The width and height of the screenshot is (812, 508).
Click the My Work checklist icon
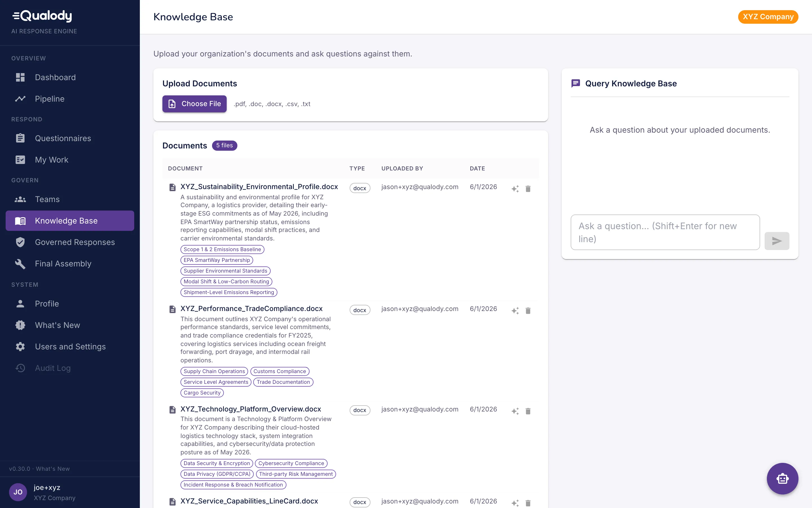(x=20, y=159)
